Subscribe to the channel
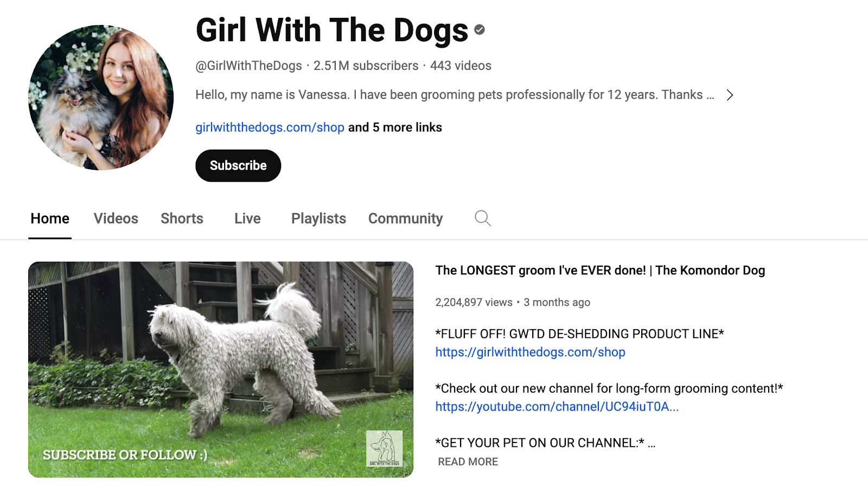 (238, 165)
